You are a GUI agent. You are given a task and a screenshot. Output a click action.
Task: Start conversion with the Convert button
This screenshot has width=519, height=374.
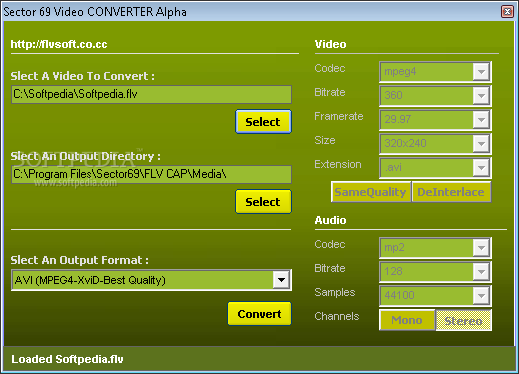pyautogui.click(x=259, y=314)
